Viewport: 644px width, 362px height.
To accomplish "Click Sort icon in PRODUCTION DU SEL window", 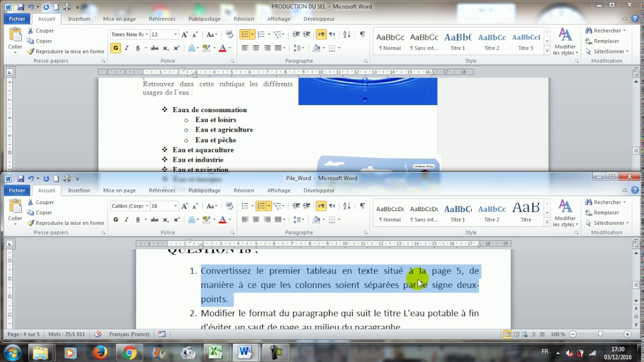I will 347,34.
